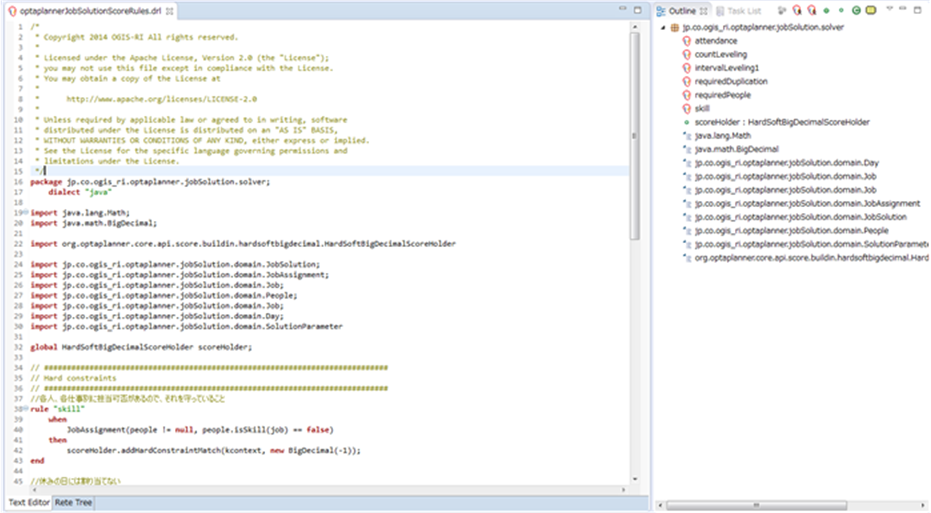
Task: Select requiredDuplication in Outline
Action: (731, 81)
